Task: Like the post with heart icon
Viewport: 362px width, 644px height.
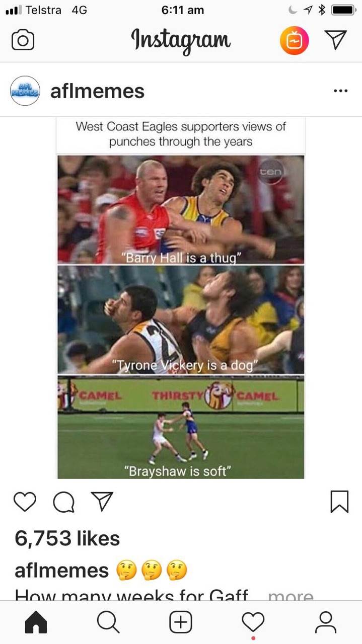Action: (x=25, y=502)
